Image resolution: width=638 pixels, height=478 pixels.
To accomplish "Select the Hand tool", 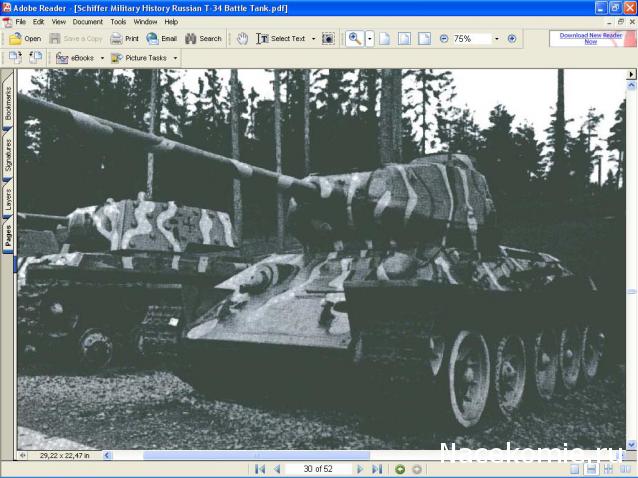I will pyautogui.click(x=242, y=39).
